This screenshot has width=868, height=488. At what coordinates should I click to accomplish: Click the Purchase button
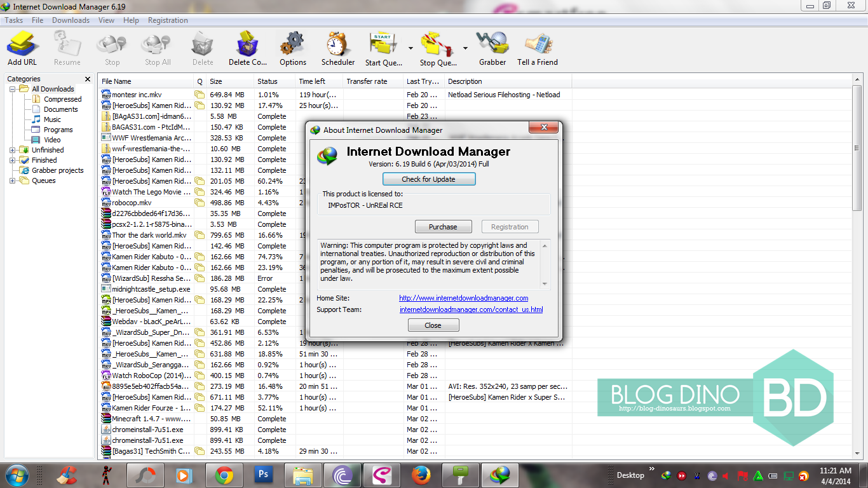pyautogui.click(x=443, y=227)
